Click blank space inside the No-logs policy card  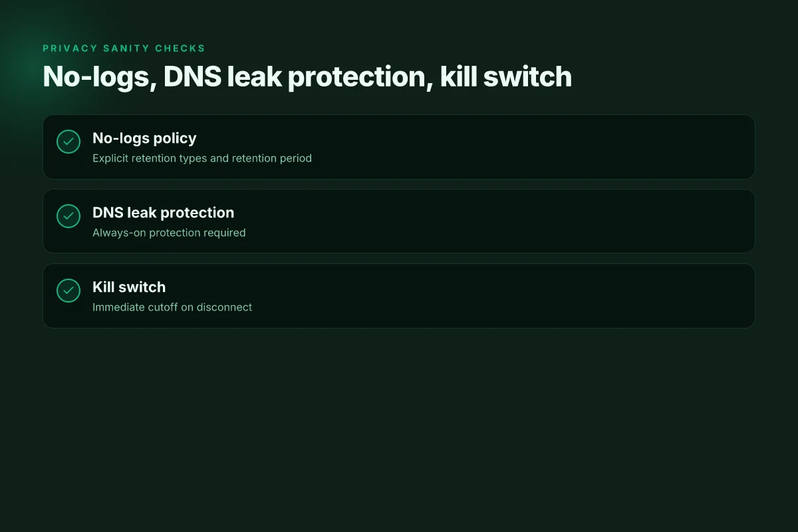pos(532,147)
